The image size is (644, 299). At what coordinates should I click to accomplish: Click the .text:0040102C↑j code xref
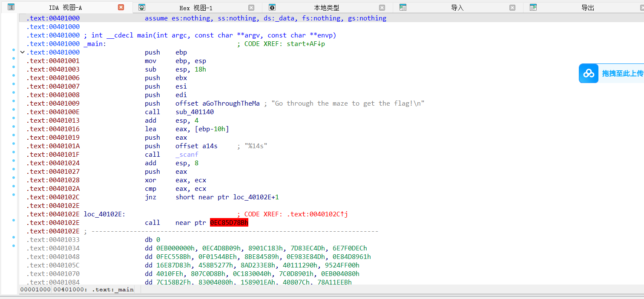[x=318, y=214]
